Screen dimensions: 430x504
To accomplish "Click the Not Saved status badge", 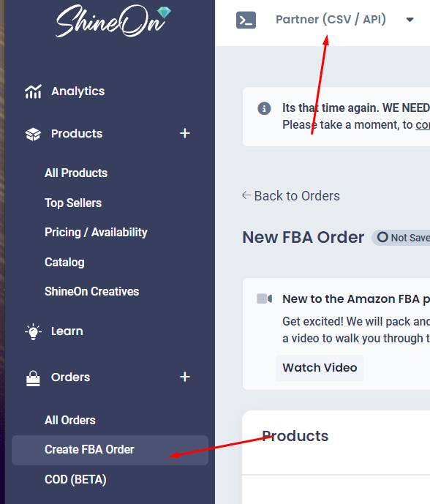I will tap(401, 238).
